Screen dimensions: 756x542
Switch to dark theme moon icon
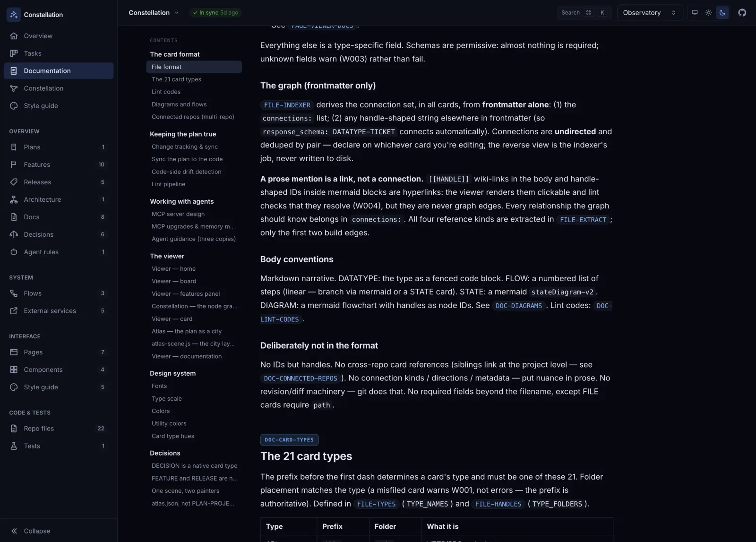[x=722, y=13]
